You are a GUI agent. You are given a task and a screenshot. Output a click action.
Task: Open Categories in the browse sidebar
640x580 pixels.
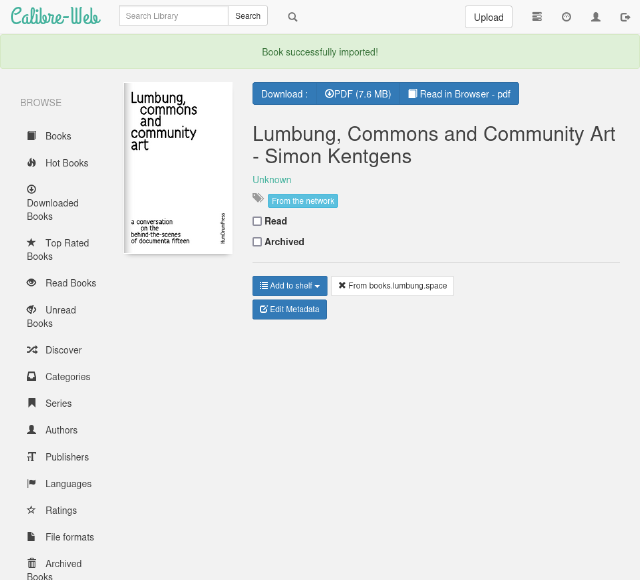coord(67,377)
